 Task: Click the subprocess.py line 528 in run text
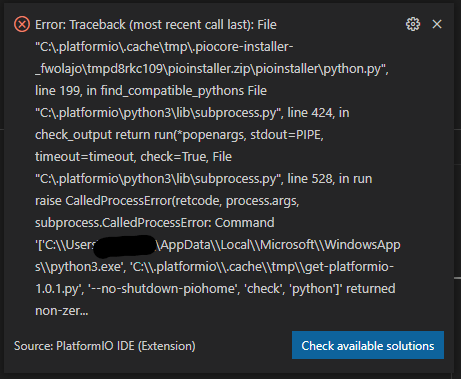[x=203, y=179]
